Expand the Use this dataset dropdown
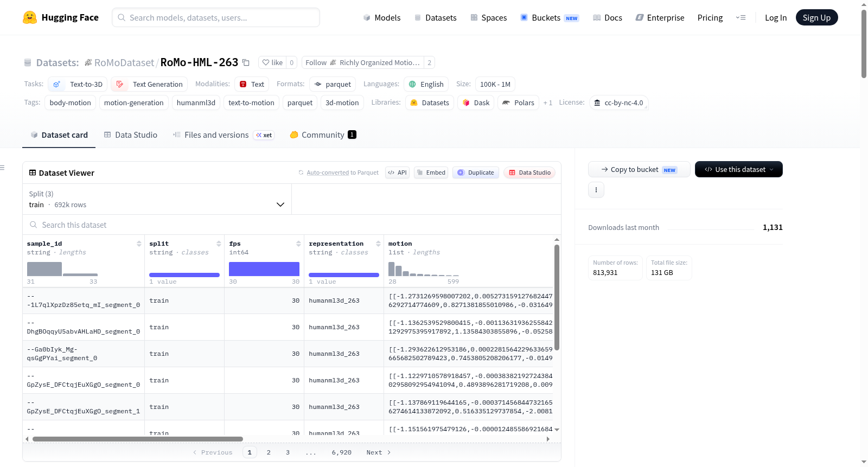868x467 pixels. pos(739,169)
